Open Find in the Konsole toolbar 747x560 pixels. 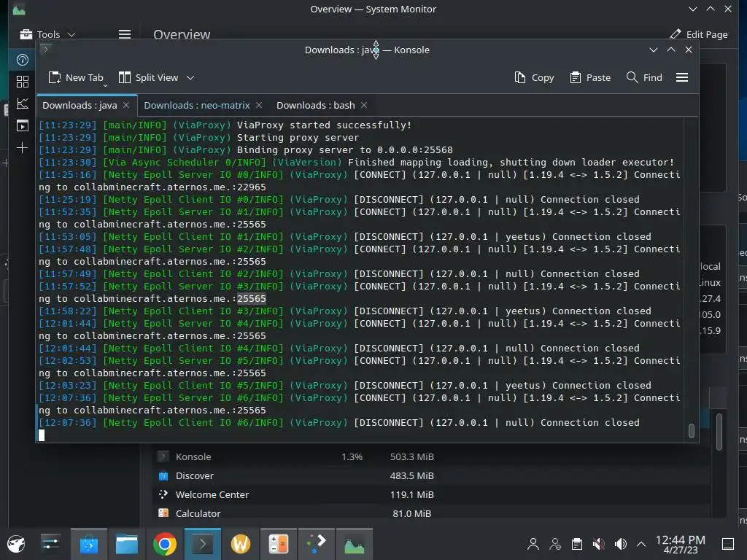(644, 77)
